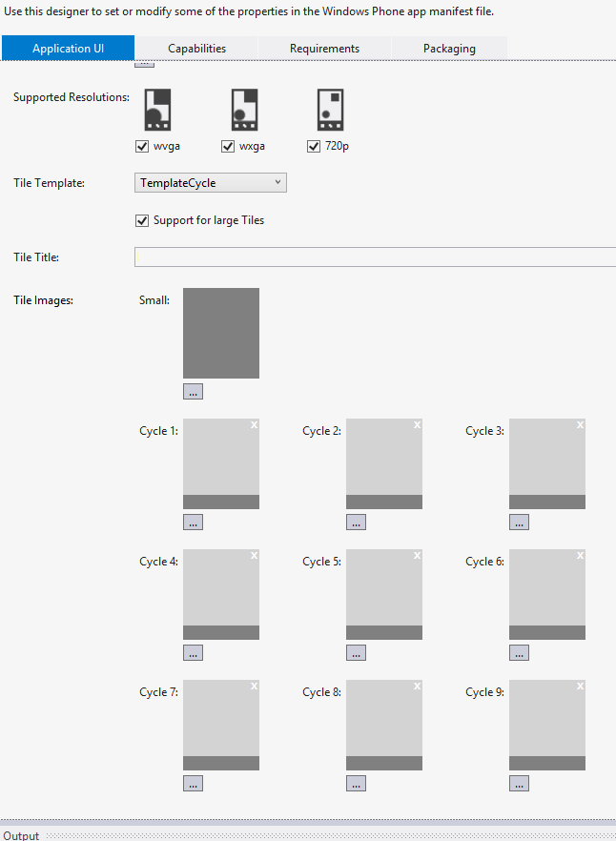Switch to the Capabilities tab
The image size is (616, 841).
pos(196,49)
